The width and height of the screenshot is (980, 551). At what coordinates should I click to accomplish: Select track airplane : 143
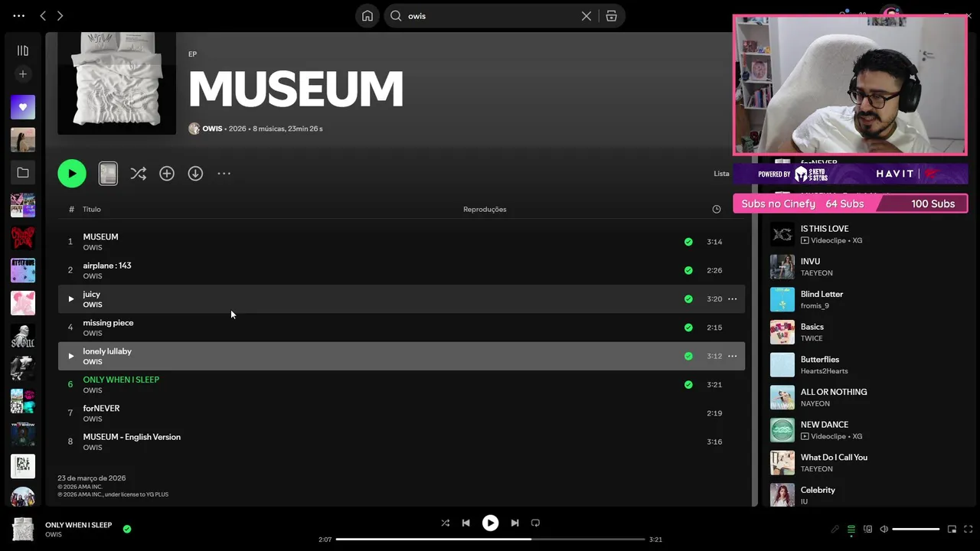click(401, 270)
